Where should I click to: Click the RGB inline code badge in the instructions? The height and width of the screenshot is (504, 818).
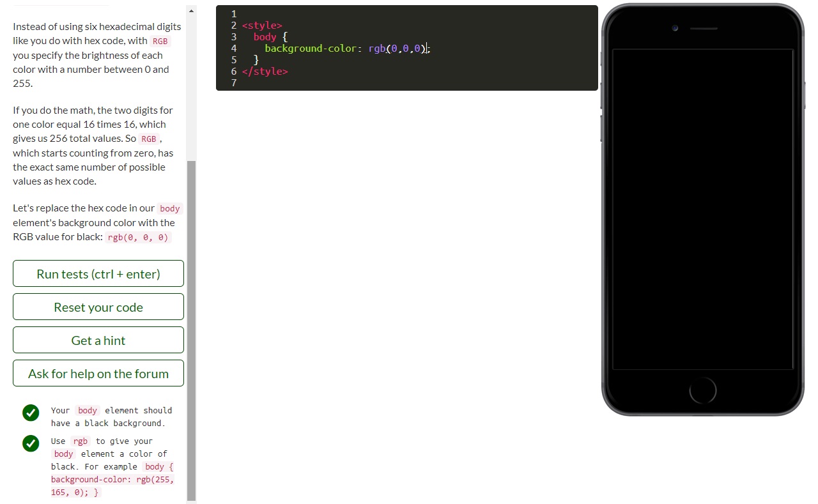(159, 41)
